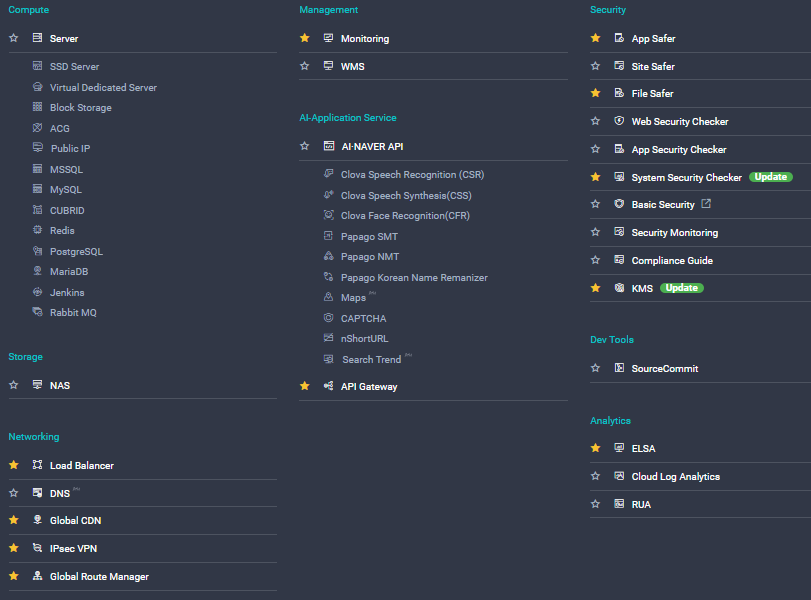Open the Search Trend service

[371, 359]
